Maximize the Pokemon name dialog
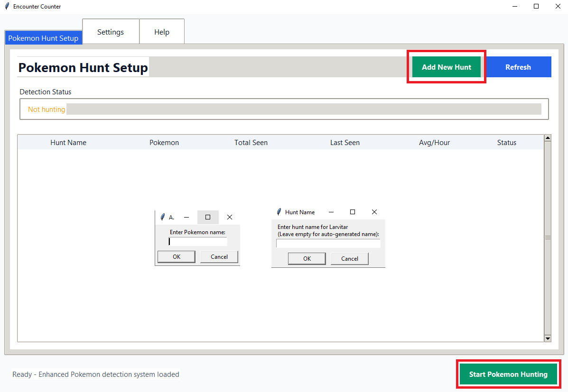 pos(208,217)
